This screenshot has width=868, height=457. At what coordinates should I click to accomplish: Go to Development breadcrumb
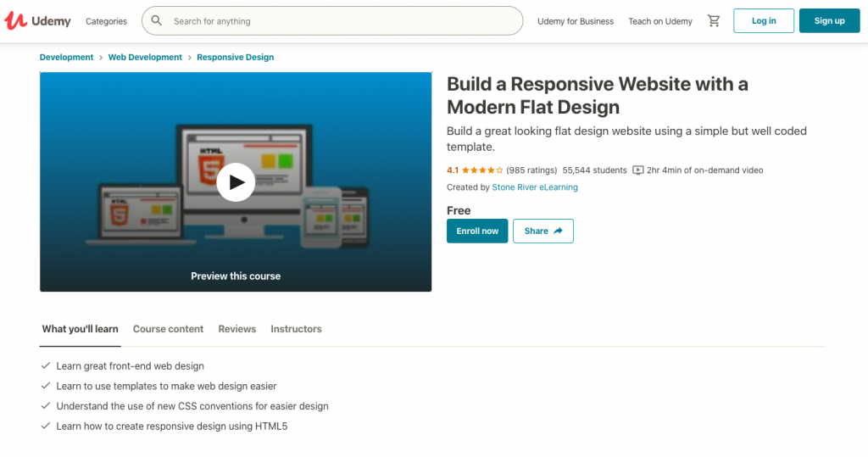click(x=66, y=57)
